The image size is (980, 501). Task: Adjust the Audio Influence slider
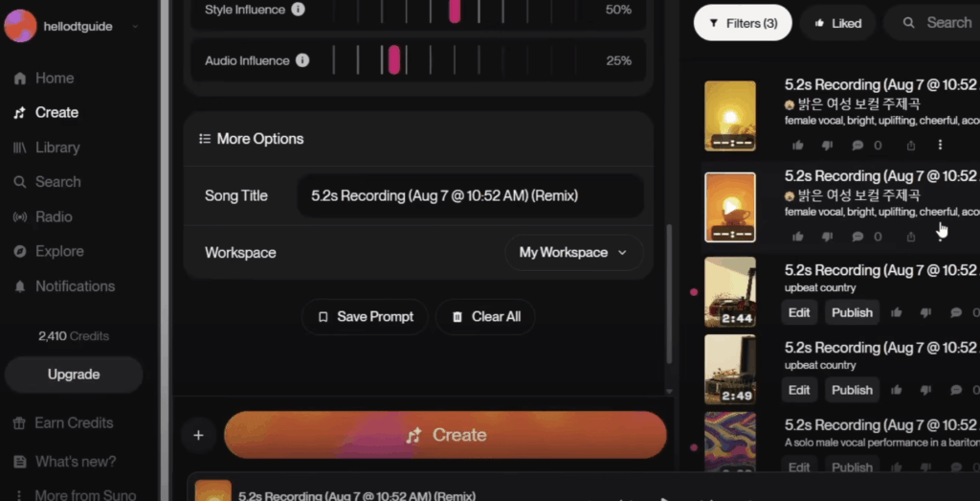coord(393,60)
